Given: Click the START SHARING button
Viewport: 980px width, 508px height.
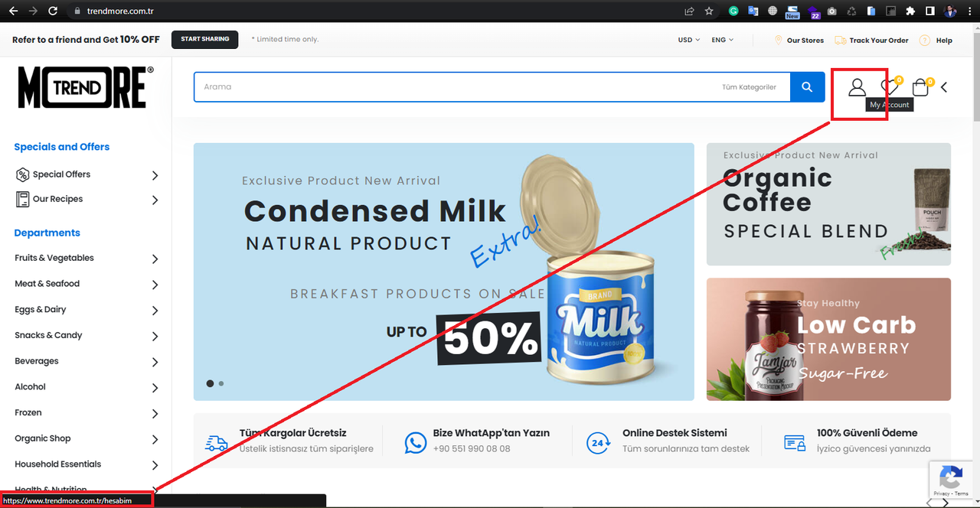Looking at the screenshot, I should [x=204, y=39].
